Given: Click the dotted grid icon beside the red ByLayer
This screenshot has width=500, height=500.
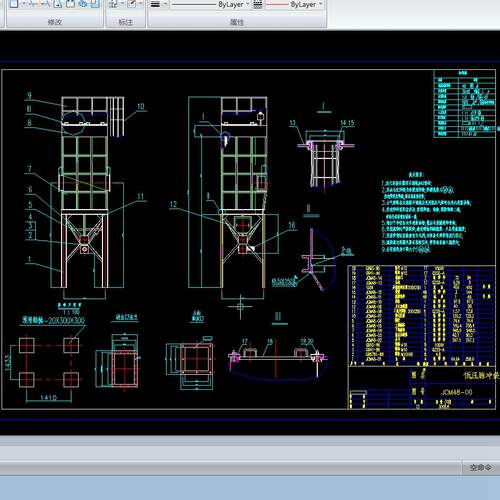Looking at the screenshot, I should [258, 4].
